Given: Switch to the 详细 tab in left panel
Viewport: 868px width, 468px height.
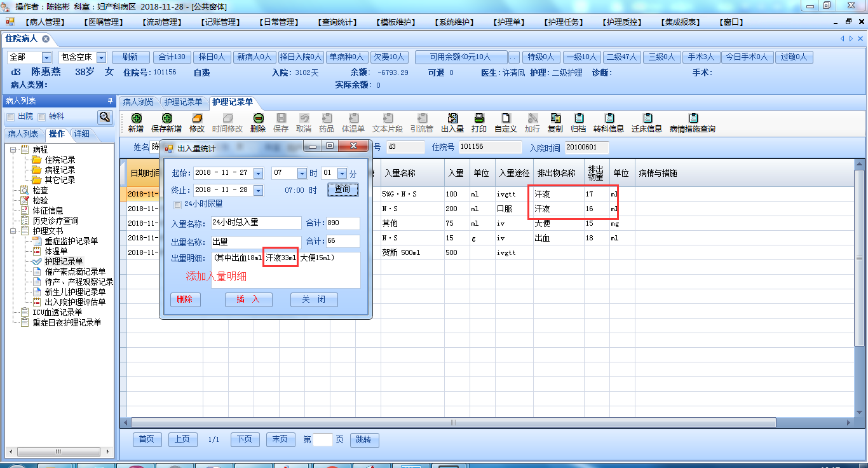Looking at the screenshot, I should 81,134.
